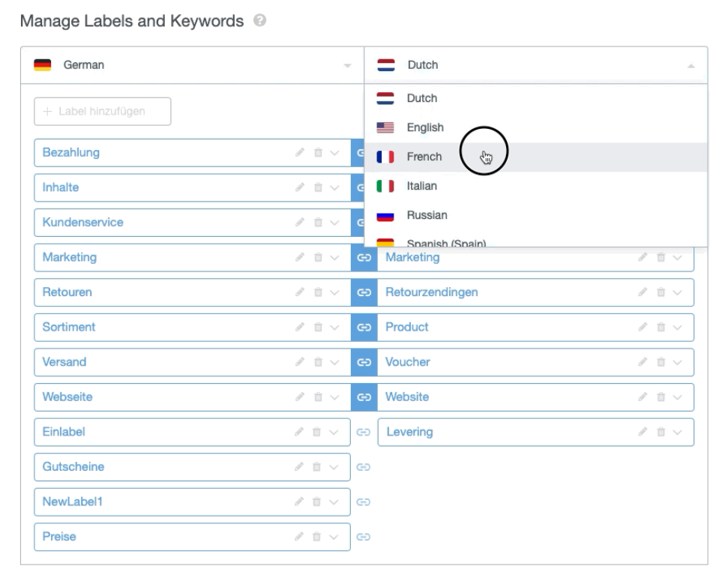Click the Versand label name

(64, 362)
